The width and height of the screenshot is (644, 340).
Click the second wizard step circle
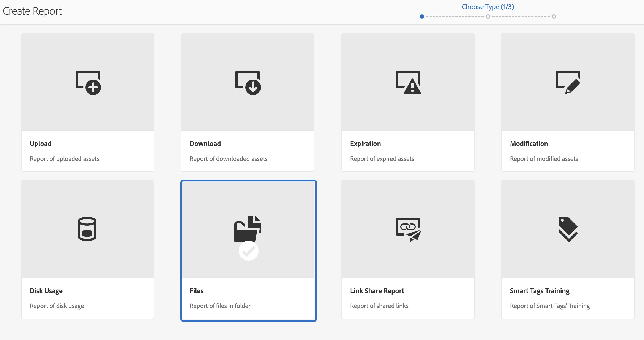[x=488, y=17]
